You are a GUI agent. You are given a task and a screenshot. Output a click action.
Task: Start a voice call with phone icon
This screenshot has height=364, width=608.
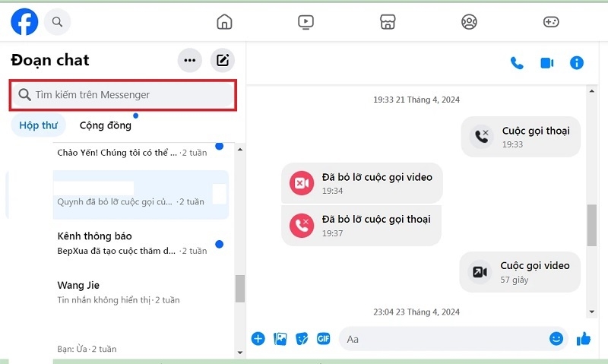(x=517, y=63)
